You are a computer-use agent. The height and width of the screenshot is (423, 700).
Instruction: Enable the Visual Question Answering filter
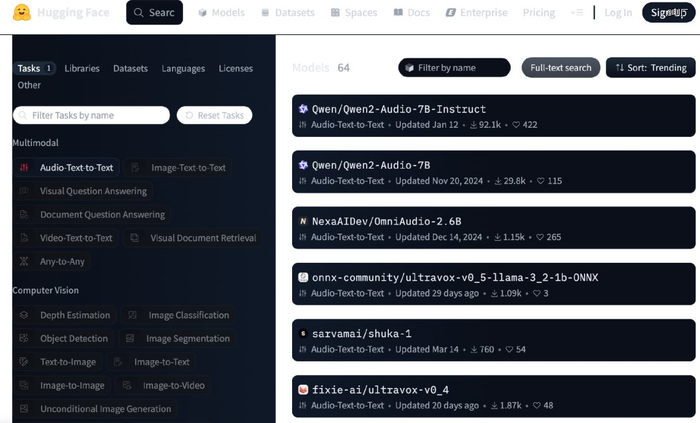click(83, 191)
